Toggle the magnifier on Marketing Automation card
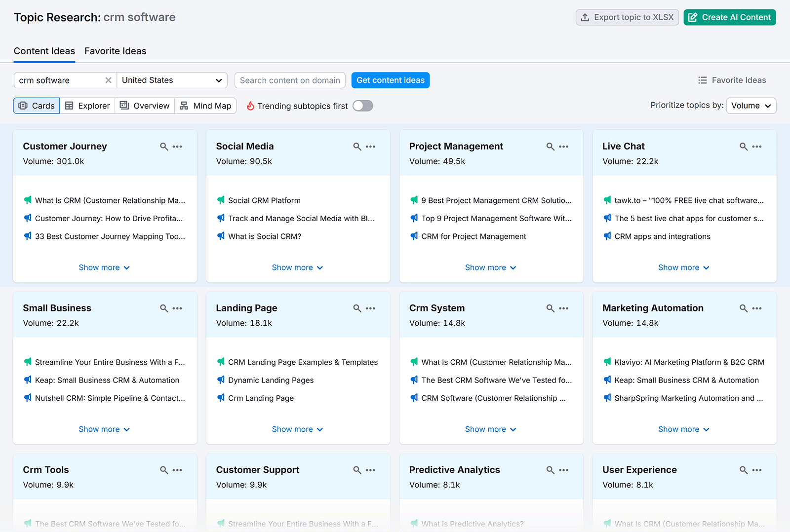The width and height of the screenshot is (790, 532). (x=743, y=308)
